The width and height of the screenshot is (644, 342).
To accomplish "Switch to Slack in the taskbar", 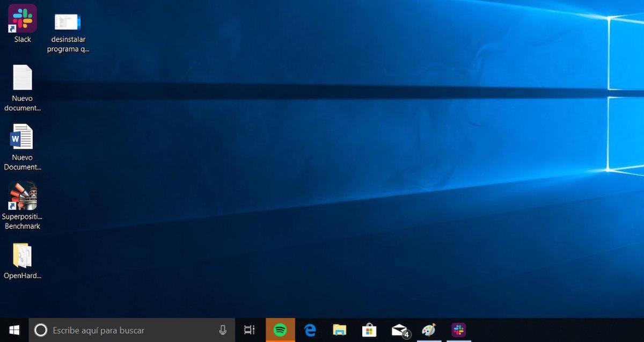I will coord(458,330).
